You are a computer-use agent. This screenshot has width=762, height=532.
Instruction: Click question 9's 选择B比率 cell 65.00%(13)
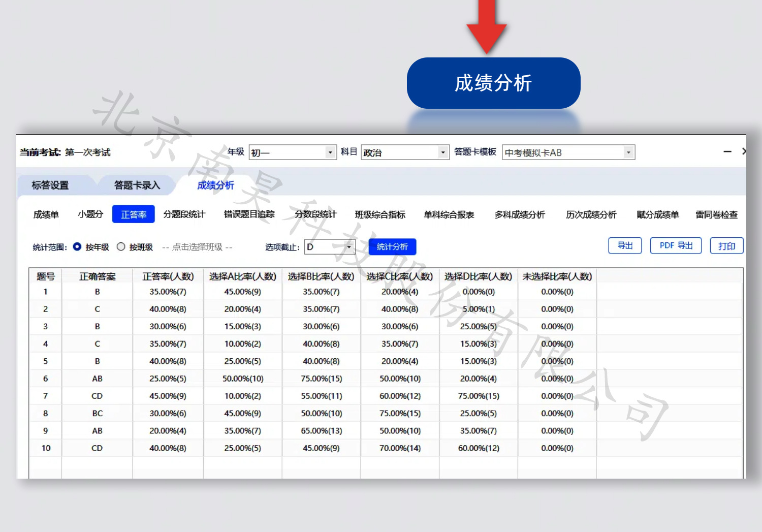point(321,431)
